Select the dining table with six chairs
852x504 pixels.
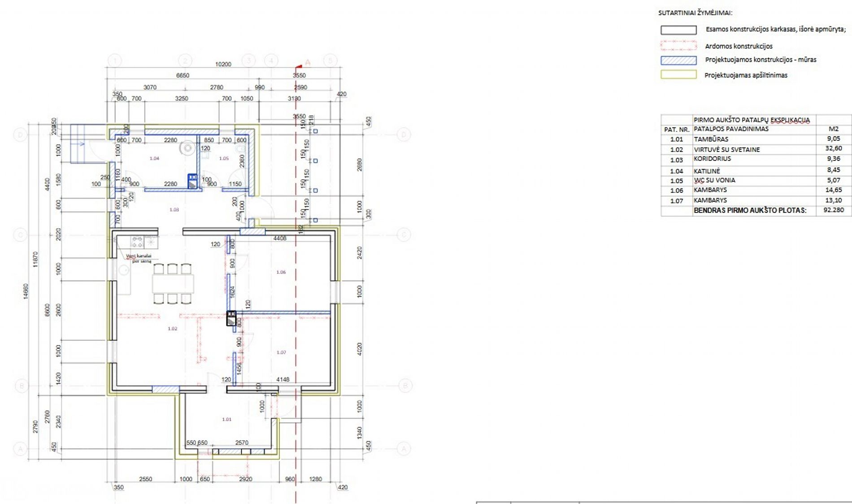173,283
